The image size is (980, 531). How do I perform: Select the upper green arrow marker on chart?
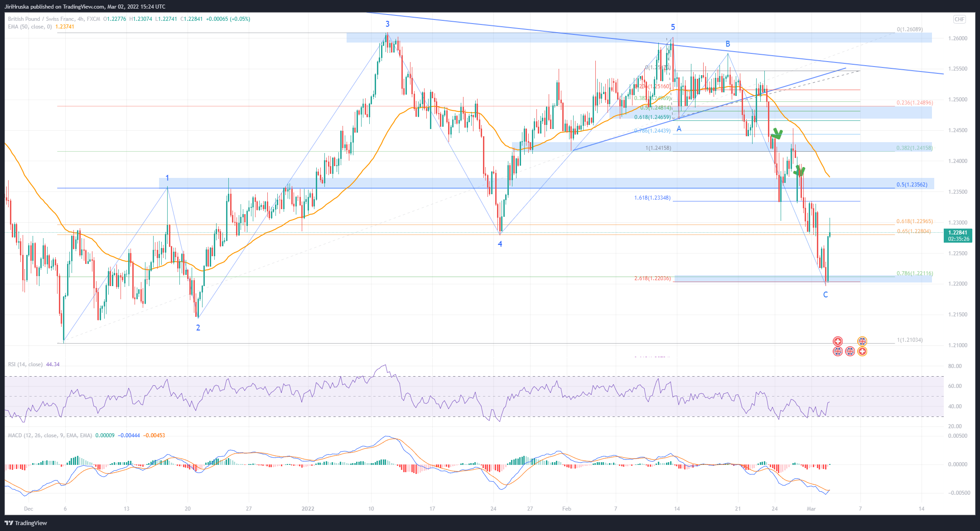click(777, 134)
